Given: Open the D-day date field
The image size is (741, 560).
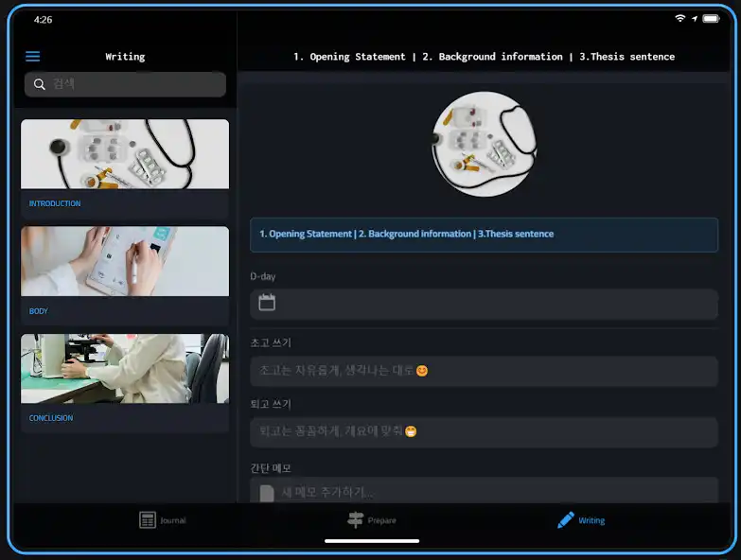Looking at the screenshot, I should [x=484, y=304].
